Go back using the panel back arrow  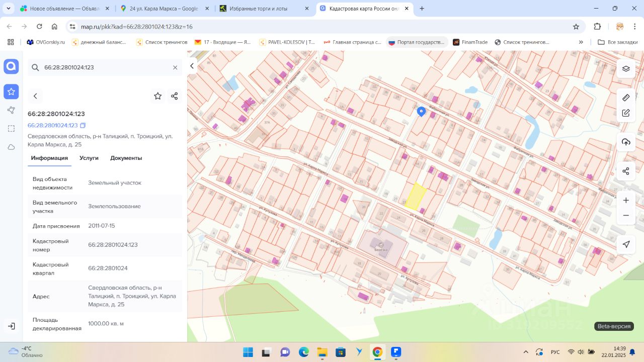pos(35,96)
